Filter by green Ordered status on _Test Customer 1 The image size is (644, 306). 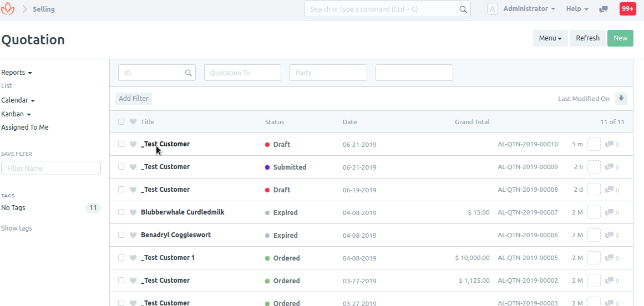(x=282, y=258)
